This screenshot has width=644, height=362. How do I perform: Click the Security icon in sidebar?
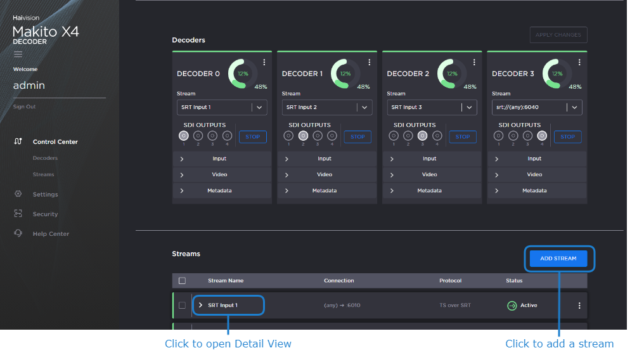point(18,214)
